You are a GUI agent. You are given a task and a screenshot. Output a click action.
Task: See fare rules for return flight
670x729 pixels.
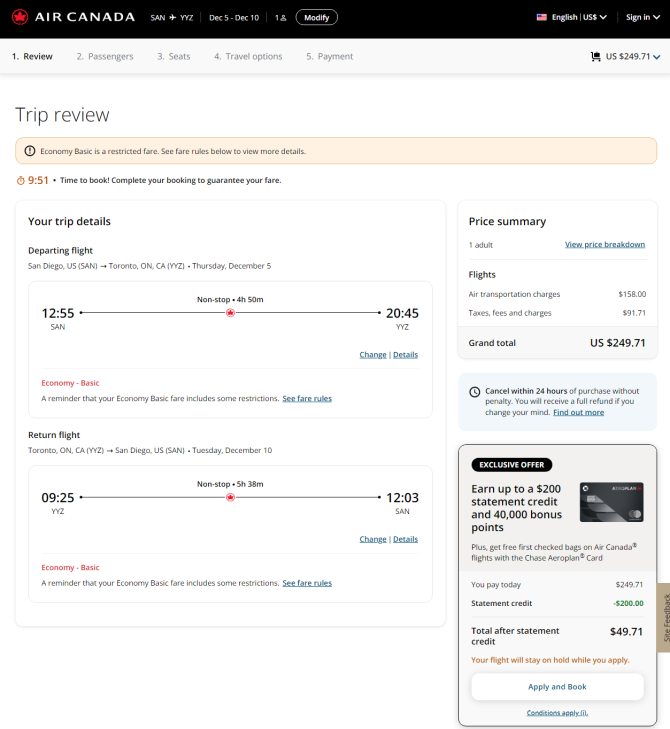307,583
